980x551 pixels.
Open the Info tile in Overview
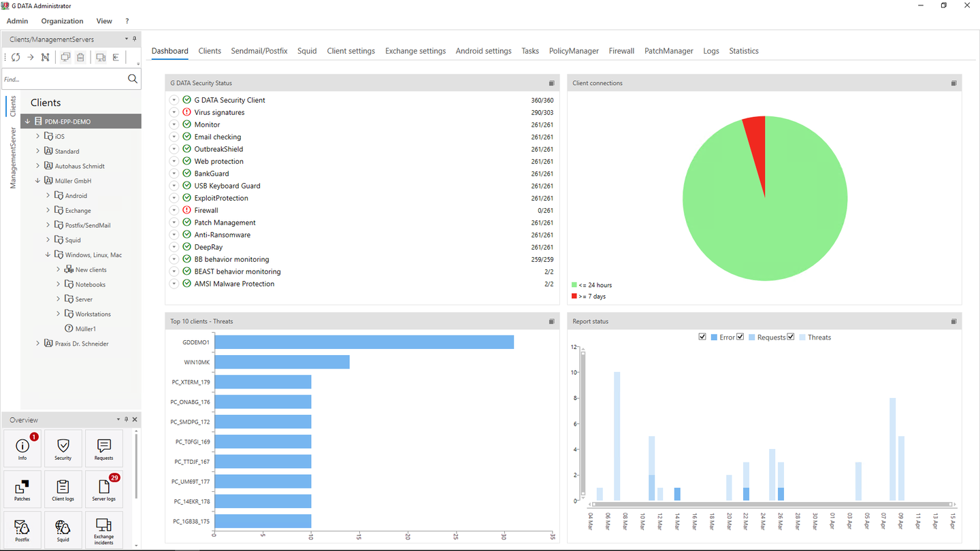22,448
